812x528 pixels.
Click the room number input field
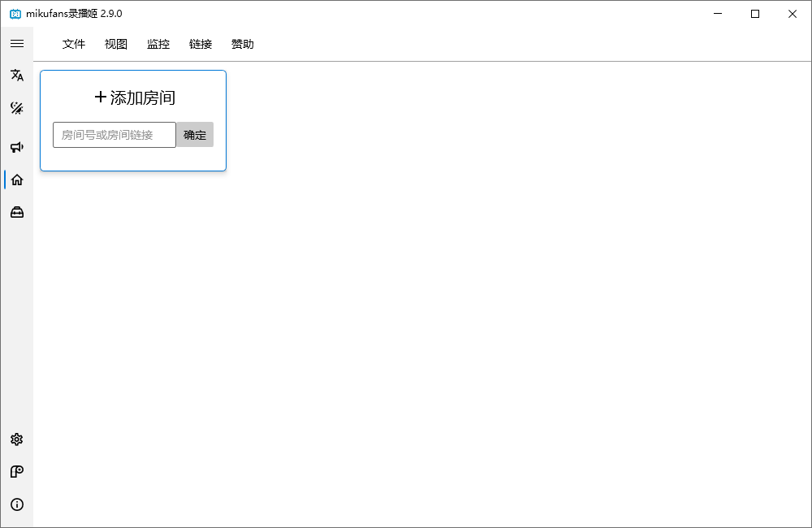(x=114, y=134)
